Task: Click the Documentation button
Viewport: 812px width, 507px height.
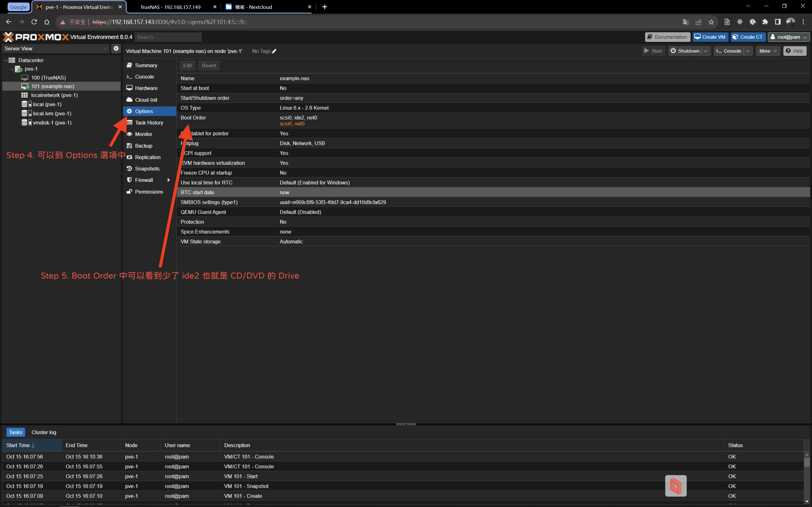Action: click(x=667, y=37)
